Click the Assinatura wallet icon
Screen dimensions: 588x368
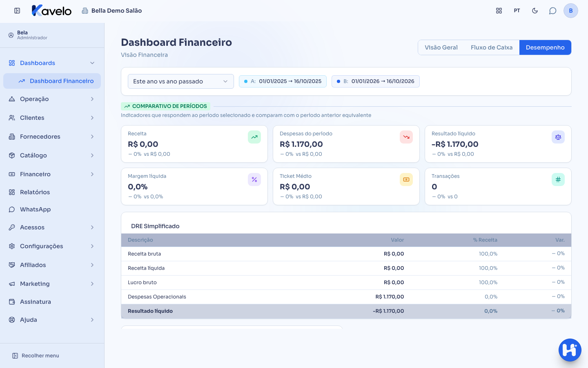[12, 302]
